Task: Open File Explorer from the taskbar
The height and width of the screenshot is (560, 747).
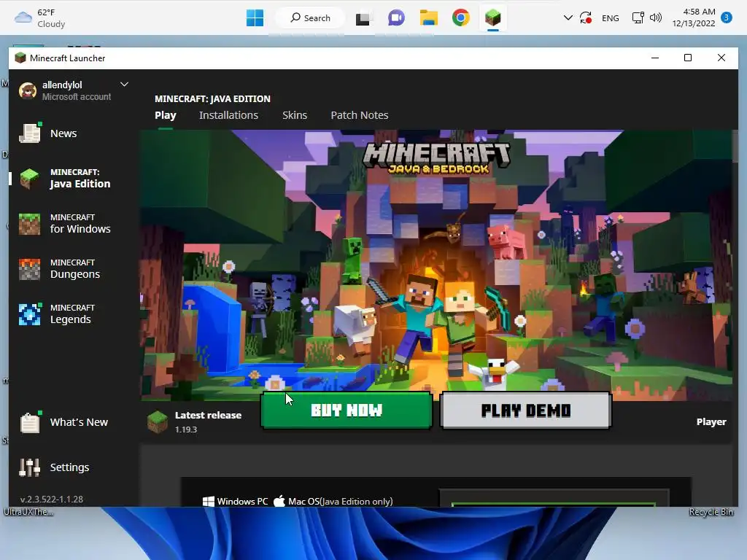Action: pyautogui.click(x=429, y=17)
